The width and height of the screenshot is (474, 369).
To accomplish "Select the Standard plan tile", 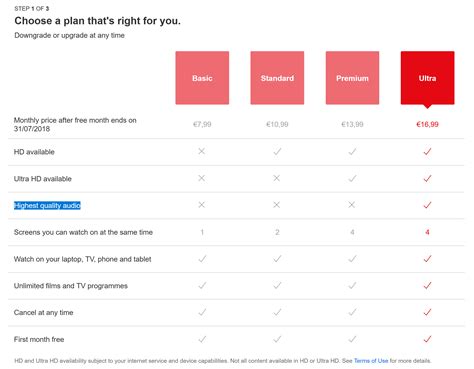I will 277,78.
